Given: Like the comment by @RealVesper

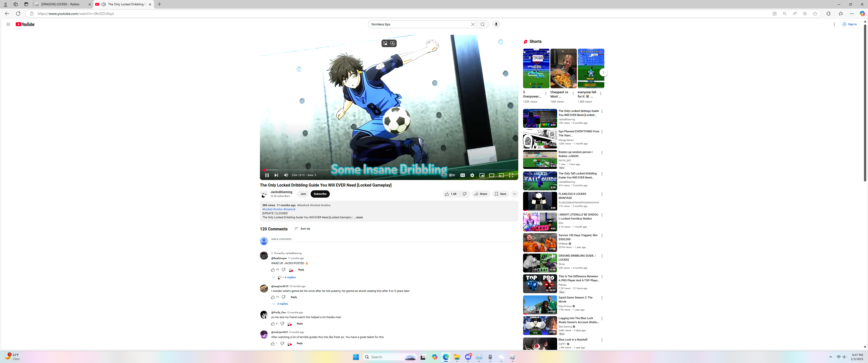Looking at the screenshot, I should (x=273, y=270).
